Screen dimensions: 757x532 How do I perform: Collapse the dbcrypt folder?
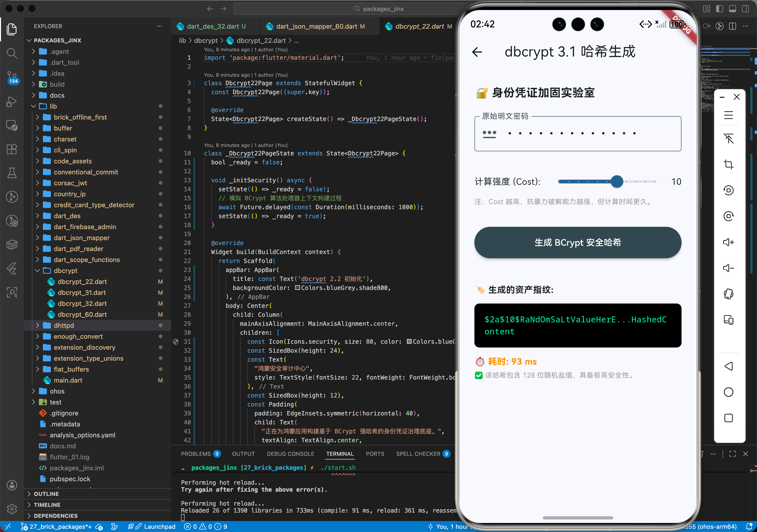click(x=65, y=270)
